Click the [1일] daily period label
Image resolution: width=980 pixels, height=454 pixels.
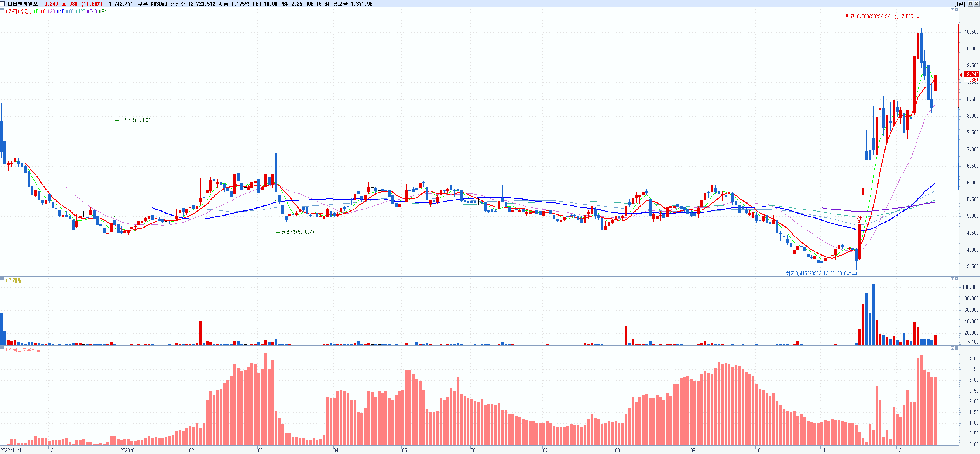[960, 4]
